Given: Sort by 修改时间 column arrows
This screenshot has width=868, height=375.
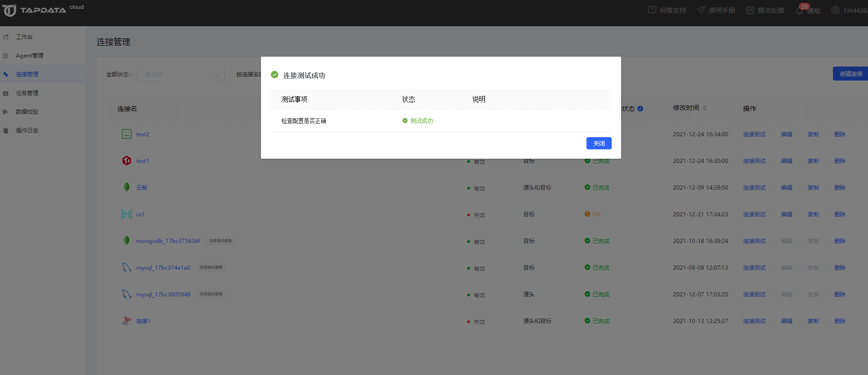Looking at the screenshot, I should [x=705, y=108].
